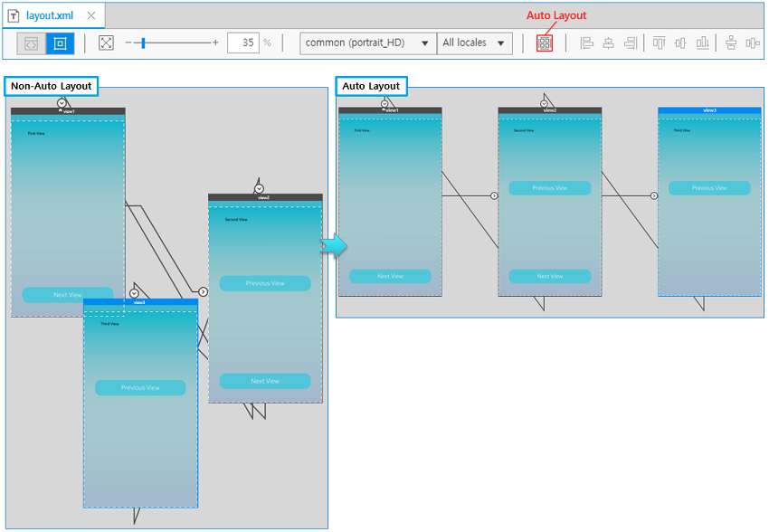Select the Align Left edges icon
Image resolution: width=769 pixels, height=532 pixels.
[x=588, y=43]
